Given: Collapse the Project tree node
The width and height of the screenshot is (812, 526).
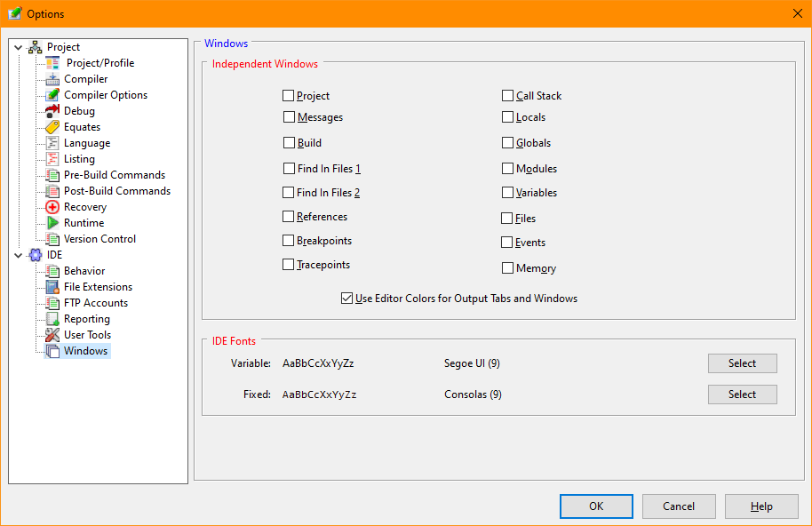Looking at the screenshot, I should [x=18, y=46].
